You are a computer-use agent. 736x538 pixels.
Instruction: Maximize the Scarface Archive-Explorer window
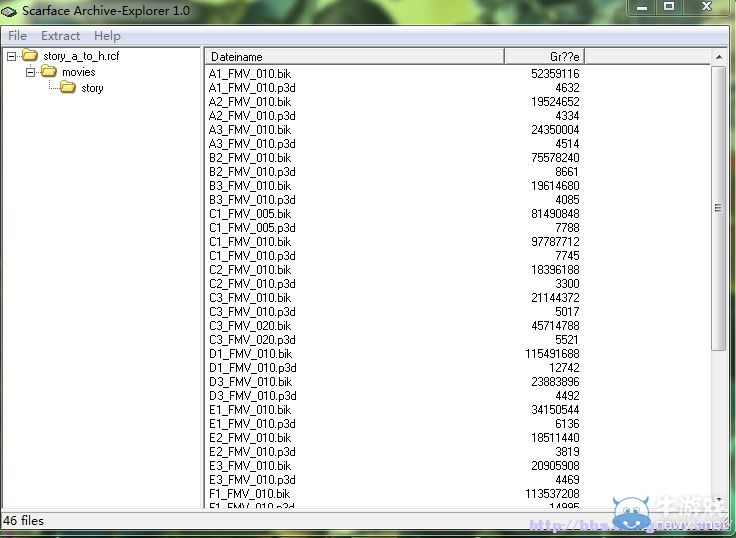[x=670, y=7]
